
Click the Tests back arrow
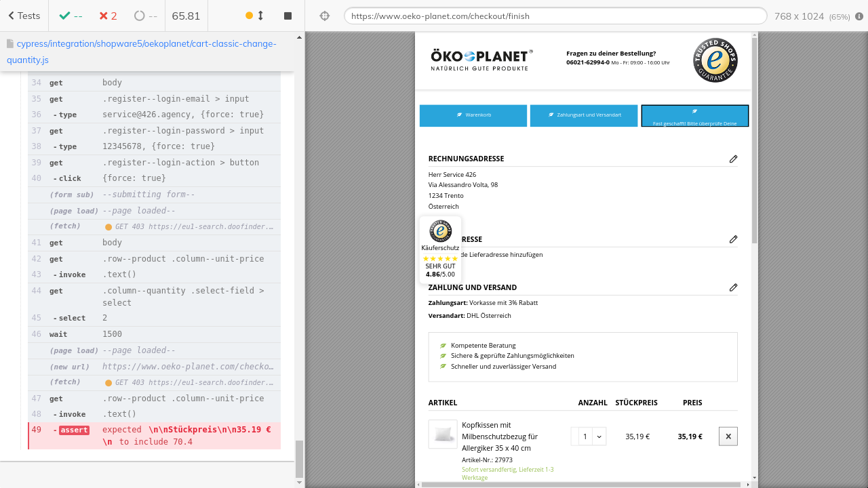coord(23,16)
